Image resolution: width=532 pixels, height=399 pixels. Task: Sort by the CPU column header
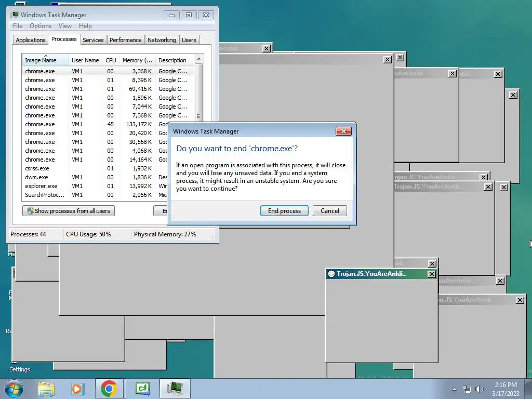pos(111,60)
